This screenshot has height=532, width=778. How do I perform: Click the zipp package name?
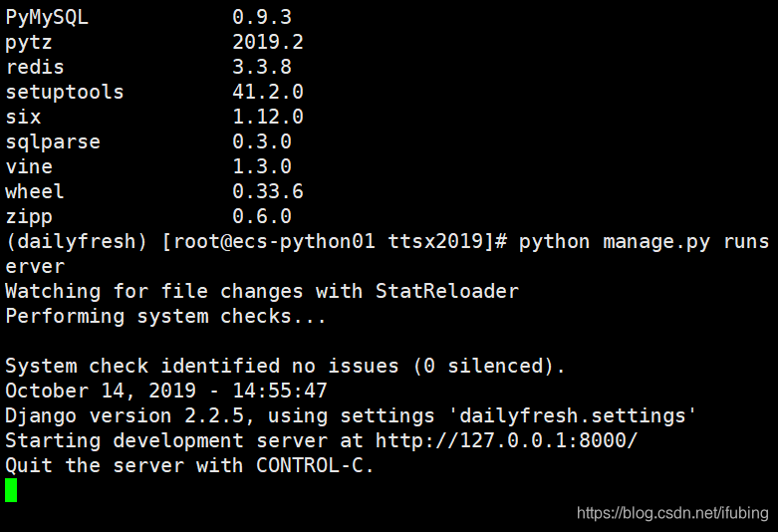tap(29, 217)
